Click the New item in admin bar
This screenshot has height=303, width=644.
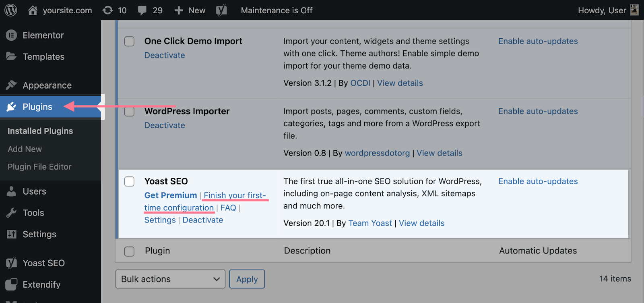(x=197, y=10)
